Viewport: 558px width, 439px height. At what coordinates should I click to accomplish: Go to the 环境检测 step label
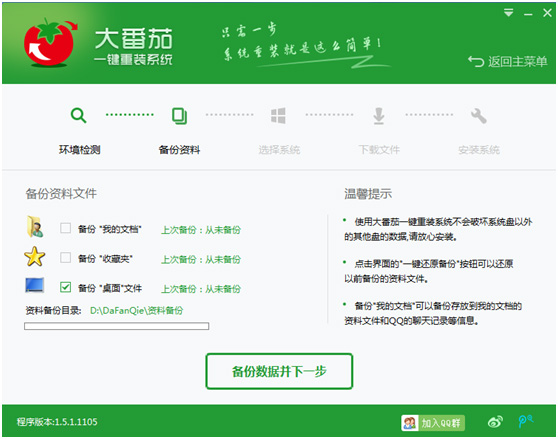coord(79,150)
